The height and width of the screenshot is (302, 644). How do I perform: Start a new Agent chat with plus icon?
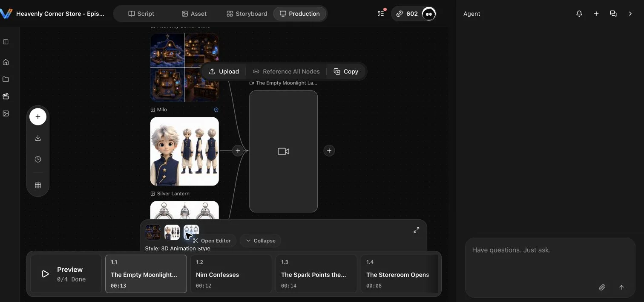pos(596,14)
